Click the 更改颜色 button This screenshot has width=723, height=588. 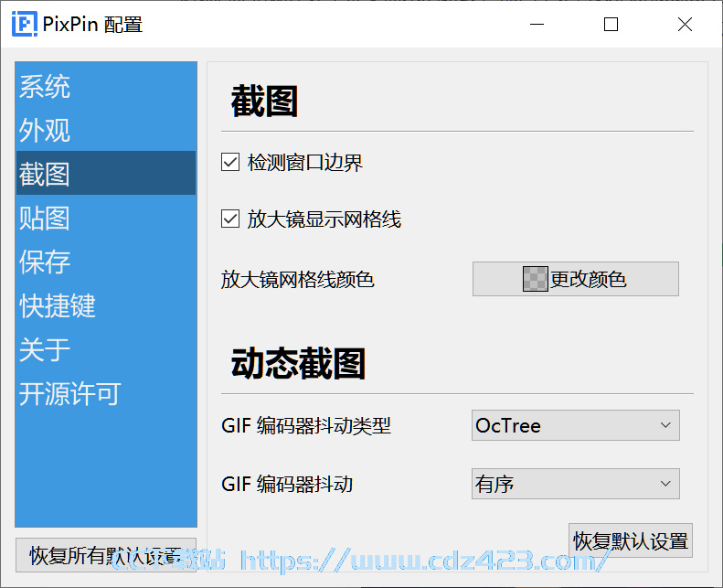click(576, 279)
